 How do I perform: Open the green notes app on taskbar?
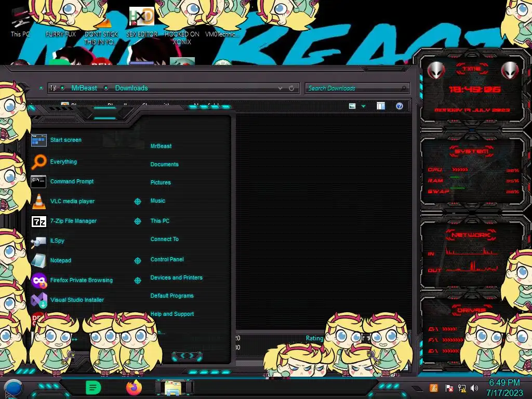pyautogui.click(x=94, y=388)
